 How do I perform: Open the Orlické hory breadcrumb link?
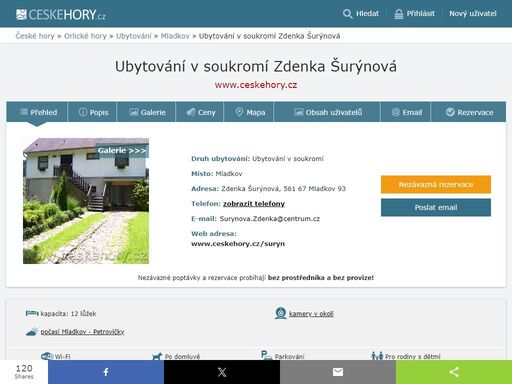click(85, 36)
